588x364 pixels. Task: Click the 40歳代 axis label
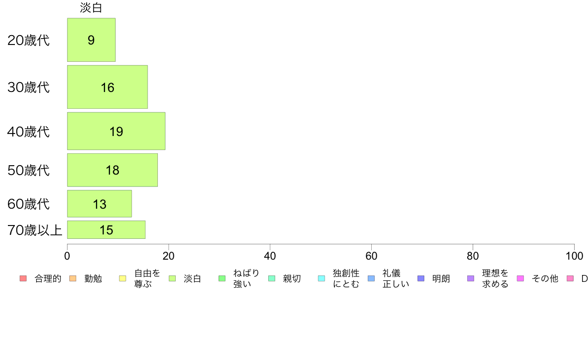[x=29, y=132]
